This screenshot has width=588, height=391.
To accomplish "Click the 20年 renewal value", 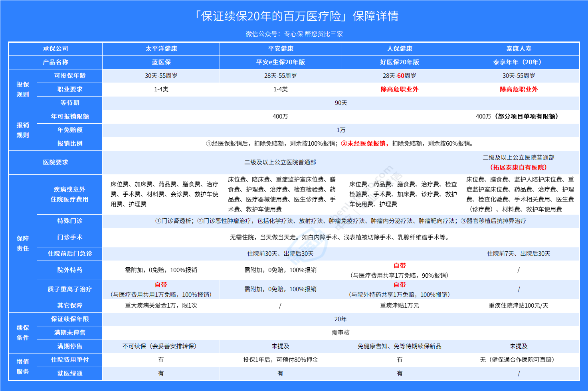I will tap(341, 319).
